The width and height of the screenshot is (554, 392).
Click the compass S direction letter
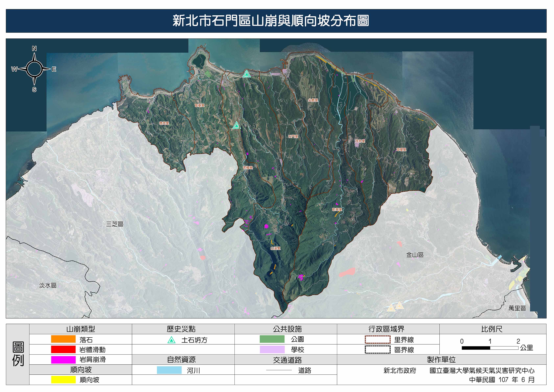point(34,90)
